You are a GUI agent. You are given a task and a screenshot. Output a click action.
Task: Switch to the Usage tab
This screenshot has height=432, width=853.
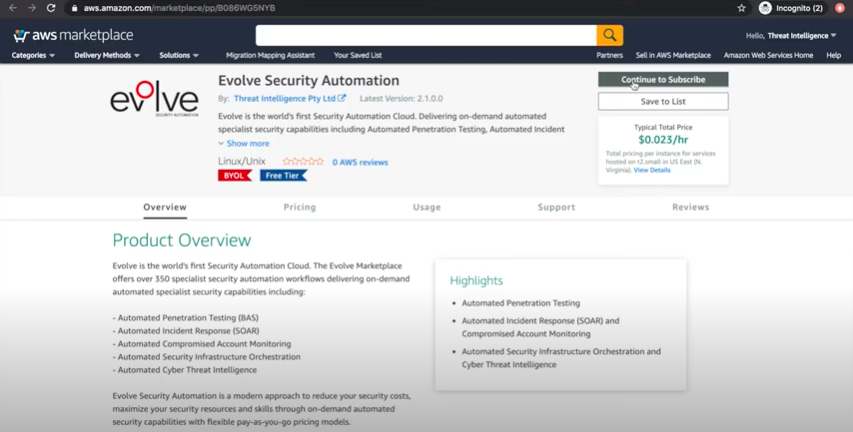click(427, 207)
